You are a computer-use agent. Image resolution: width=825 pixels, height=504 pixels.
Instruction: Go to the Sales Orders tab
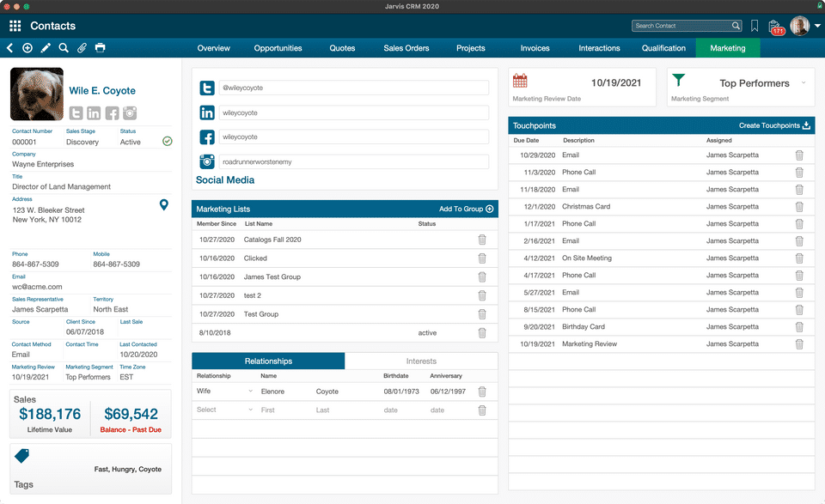(x=406, y=48)
